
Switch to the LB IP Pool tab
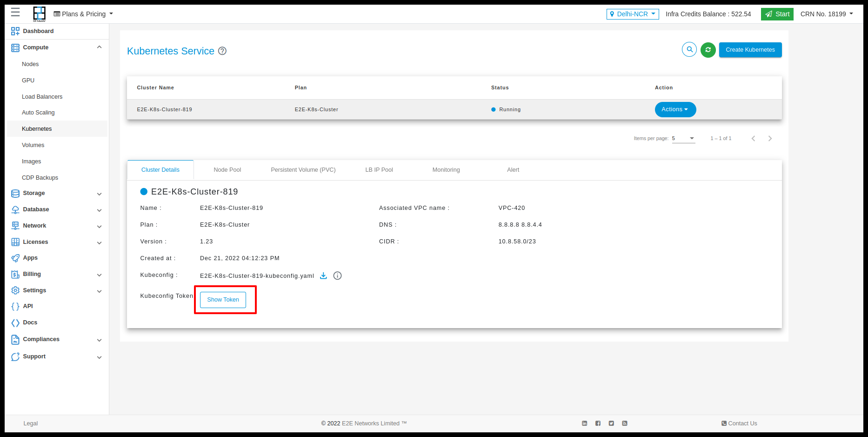click(x=379, y=170)
